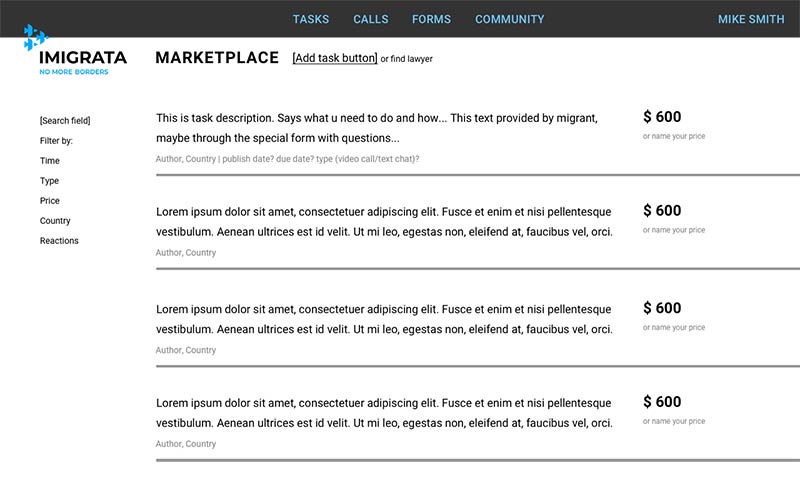Viewport: 800px width, 500px height.
Task: Go to the Calls section
Action: tap(371, 19)
